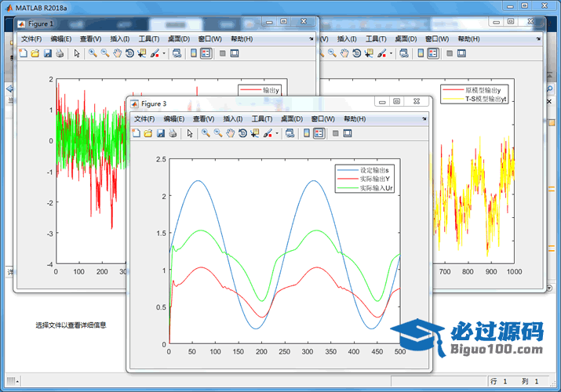Screen dimensions: 561x392
Task: Click Show Plot Tools icon in Figure 1
Action: [x=235, y=53]
